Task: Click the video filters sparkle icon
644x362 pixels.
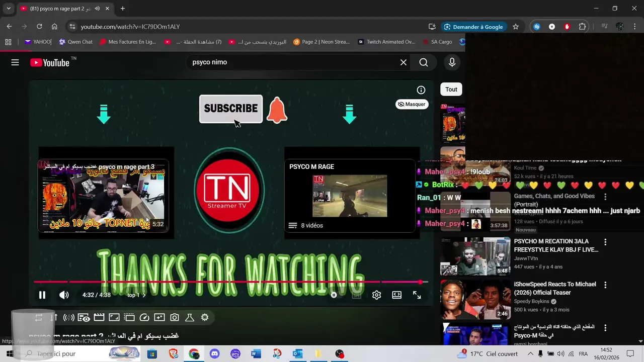Action: (159, 317)
